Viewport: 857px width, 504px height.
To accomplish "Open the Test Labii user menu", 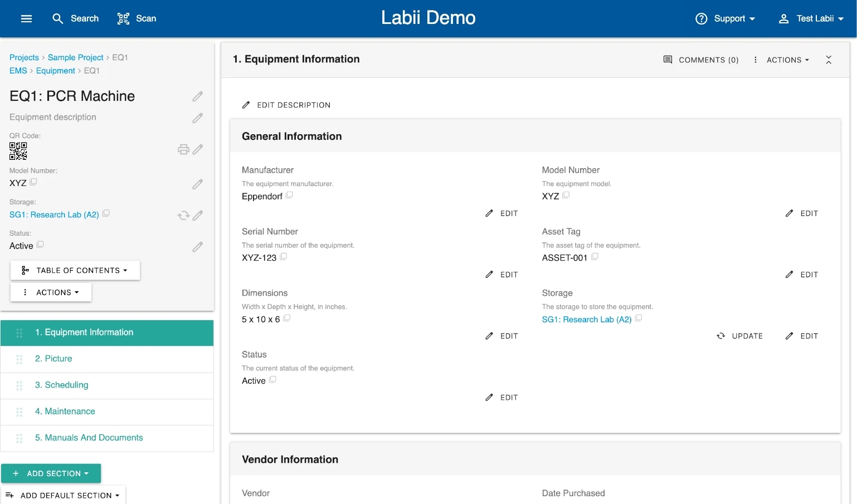I will click(x=811, y=18).
